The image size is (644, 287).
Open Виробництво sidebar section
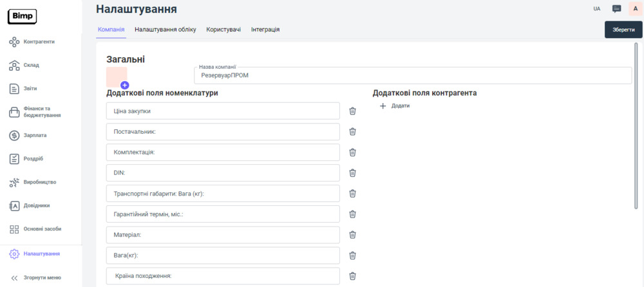tap(39, 182)
